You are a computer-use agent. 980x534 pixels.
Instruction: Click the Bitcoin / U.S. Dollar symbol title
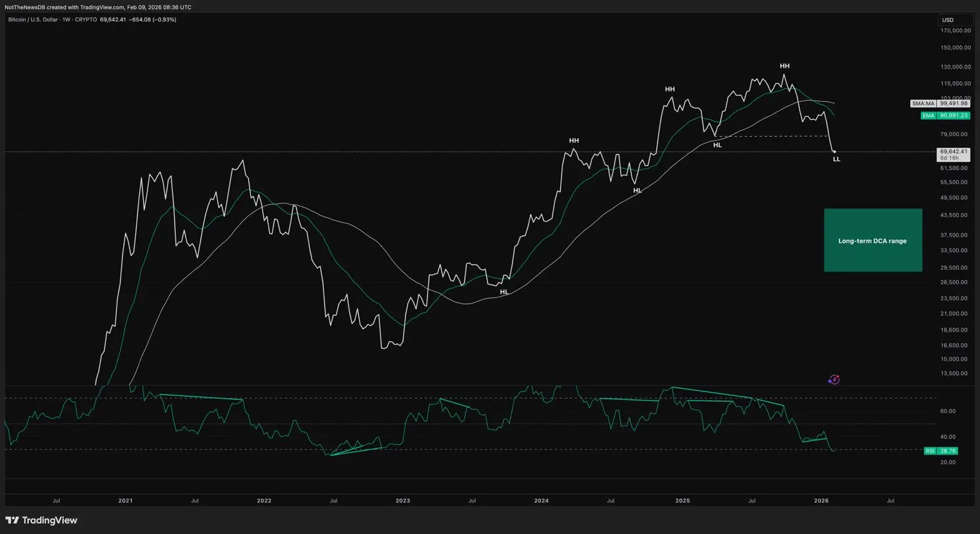pyautogui.click(x=33, y=20)
